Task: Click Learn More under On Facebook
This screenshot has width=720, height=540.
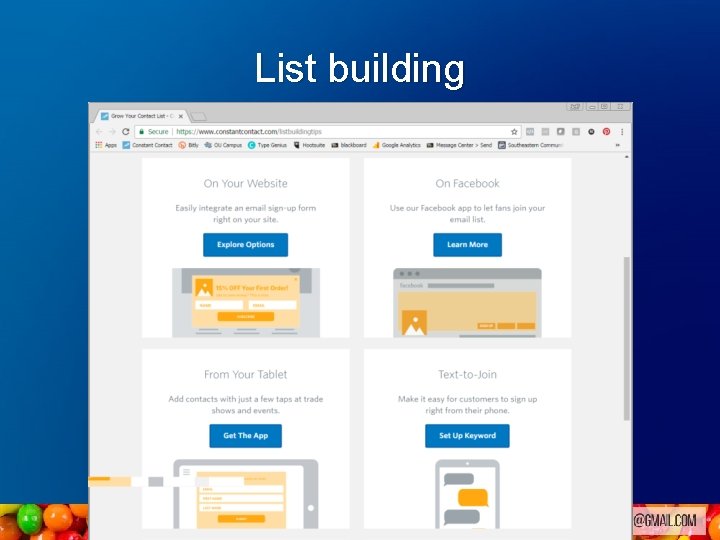Action: tap(467, 245)
